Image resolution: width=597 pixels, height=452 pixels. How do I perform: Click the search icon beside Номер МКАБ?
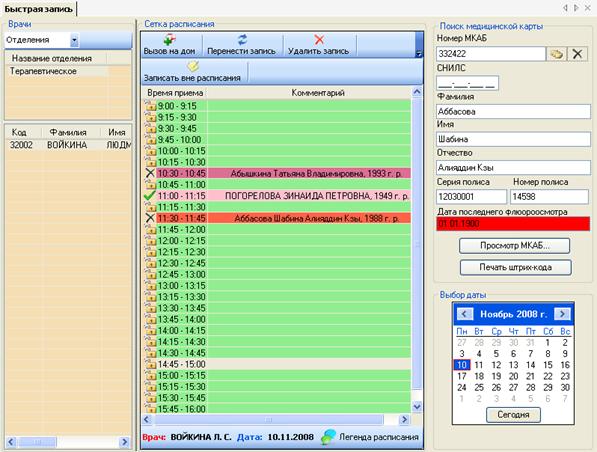pyautogui.click(x=556, y=54)
